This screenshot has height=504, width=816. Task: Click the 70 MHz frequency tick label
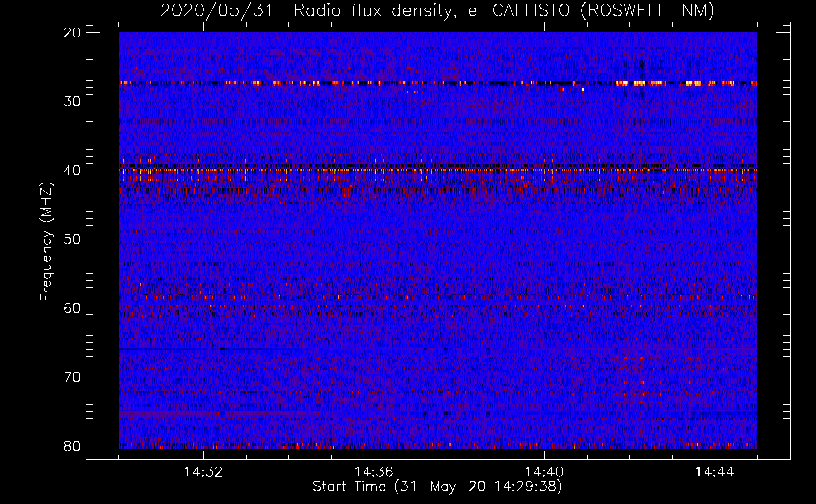coord(73,377)
